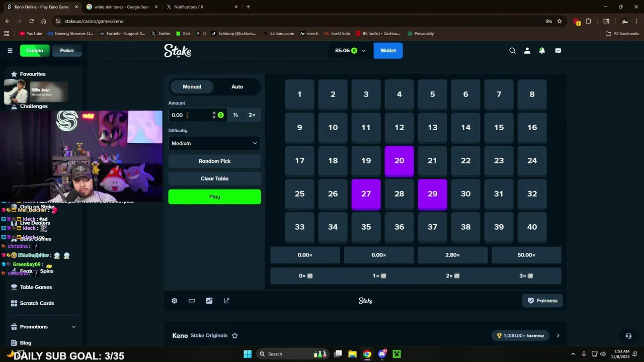This screenshot has height=362, width=644.
Task: Bookmark this page with star icon
Action: click(559, 21)
